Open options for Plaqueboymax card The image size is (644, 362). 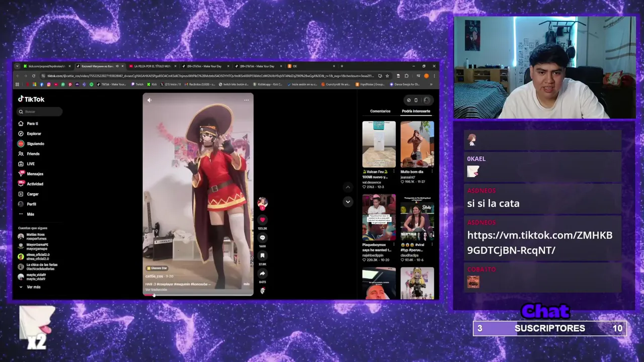pos(393,245)
